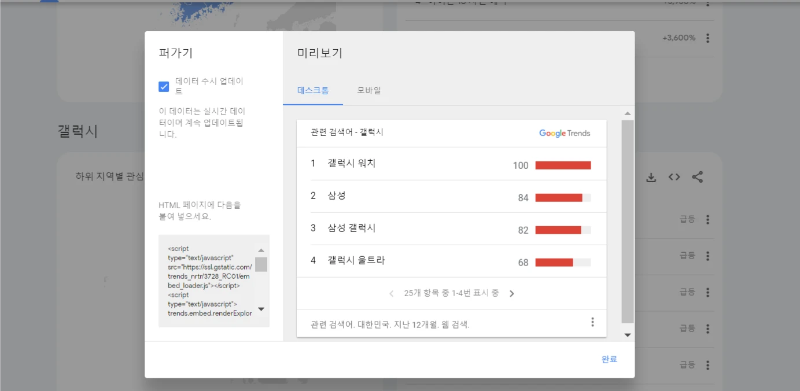The image size is (800, 391).
Task: Go to previous page of related queries
Action: (x=391, y=294)
